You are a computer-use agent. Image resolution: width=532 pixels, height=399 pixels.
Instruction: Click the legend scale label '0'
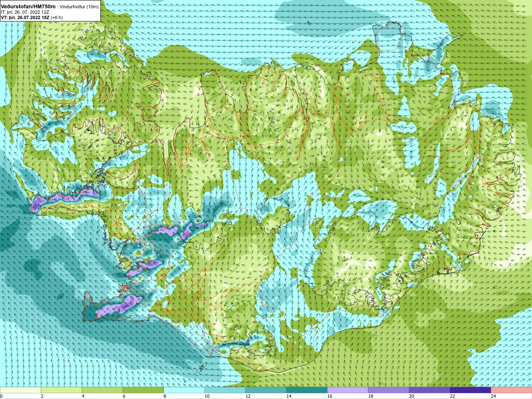point(2,396)
